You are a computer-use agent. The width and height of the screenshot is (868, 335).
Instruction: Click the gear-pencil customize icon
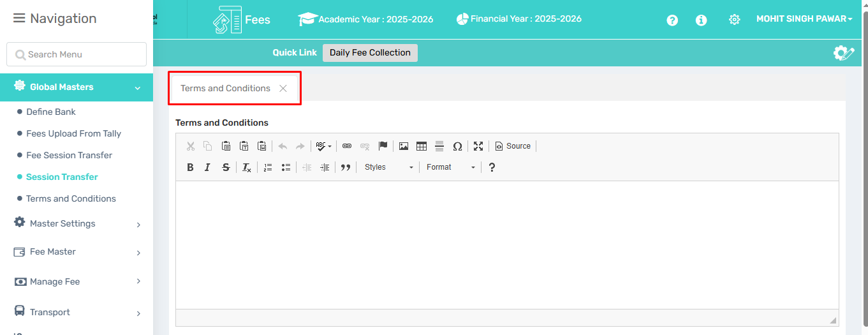[x=844, y=53]
